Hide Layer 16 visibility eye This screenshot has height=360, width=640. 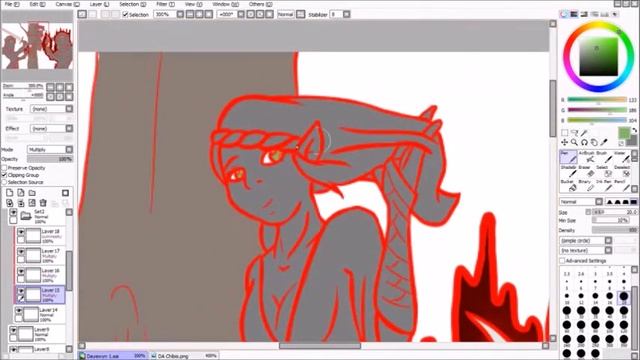(21, 271)
